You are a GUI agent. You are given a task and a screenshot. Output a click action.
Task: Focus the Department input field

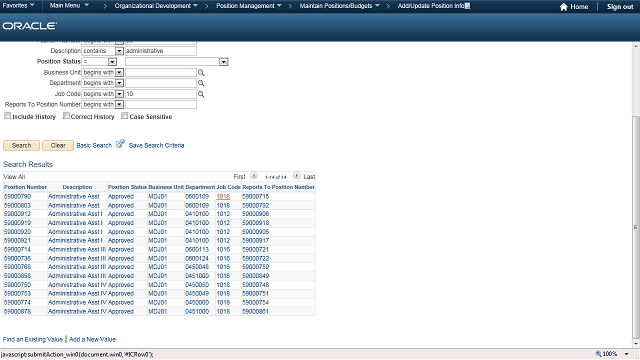click(x=161, y=83)
